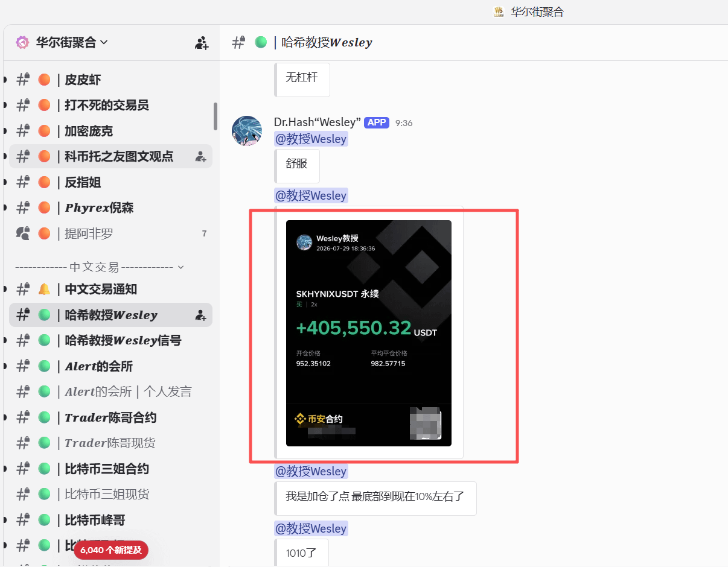
Task: Click the invite people icon beside server name
Action: pyautogui.click(x=202, y=43)
